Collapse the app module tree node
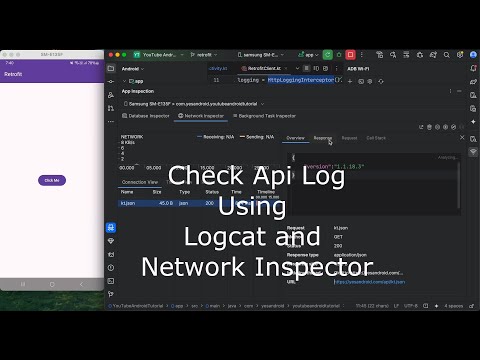 124,81
